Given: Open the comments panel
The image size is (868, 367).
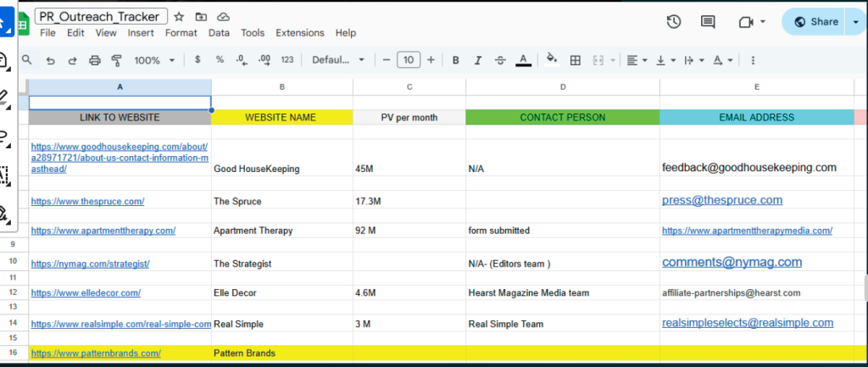Looking at the screenshot, I should click(708, 21).
